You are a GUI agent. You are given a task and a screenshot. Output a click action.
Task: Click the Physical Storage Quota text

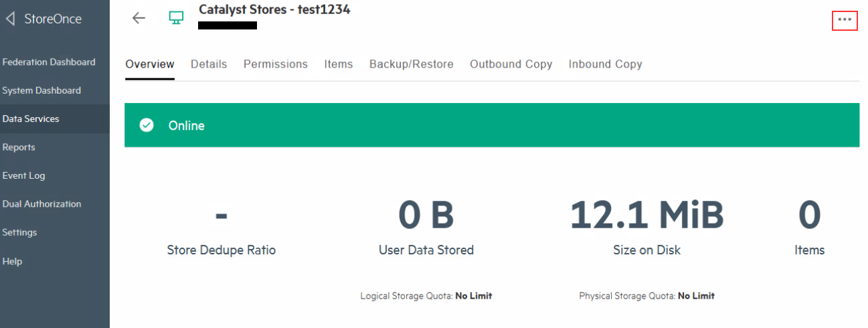[647, 296]
